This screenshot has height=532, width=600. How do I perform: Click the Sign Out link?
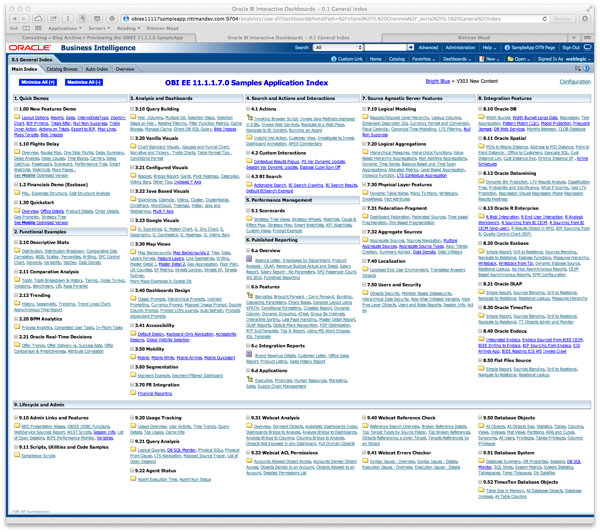(x=571, y=47)
